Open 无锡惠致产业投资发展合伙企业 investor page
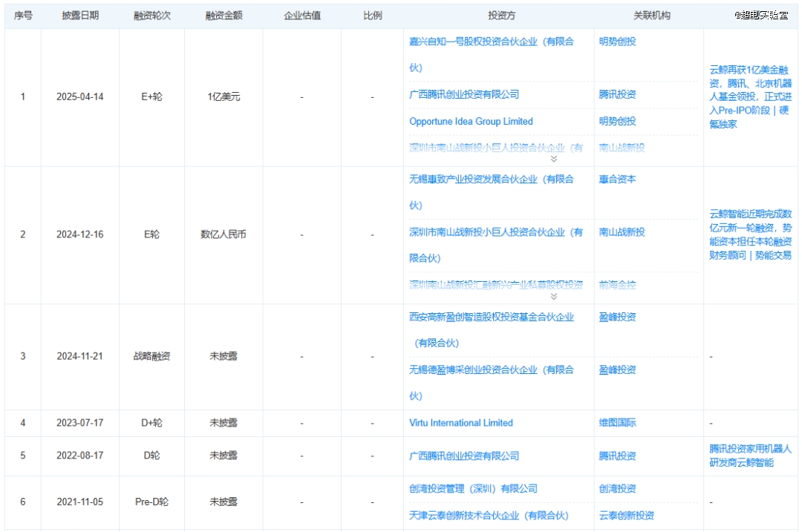The height and width of the screenshot is (532, 802). coord(491,180)
